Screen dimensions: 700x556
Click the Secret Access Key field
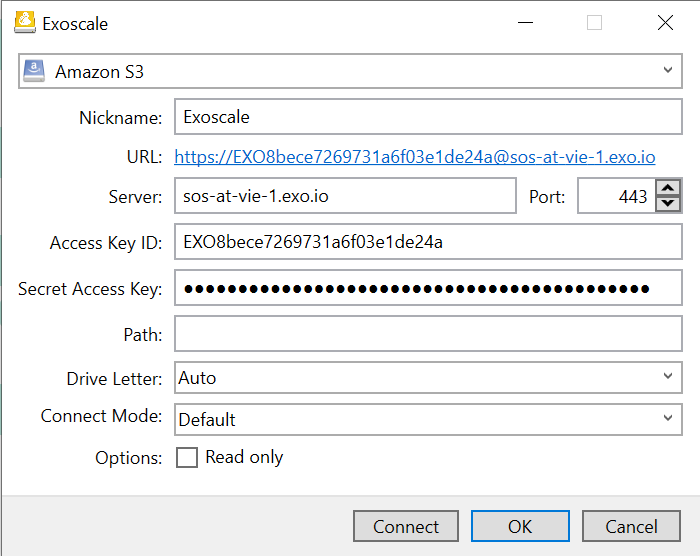tap(428, 289)
